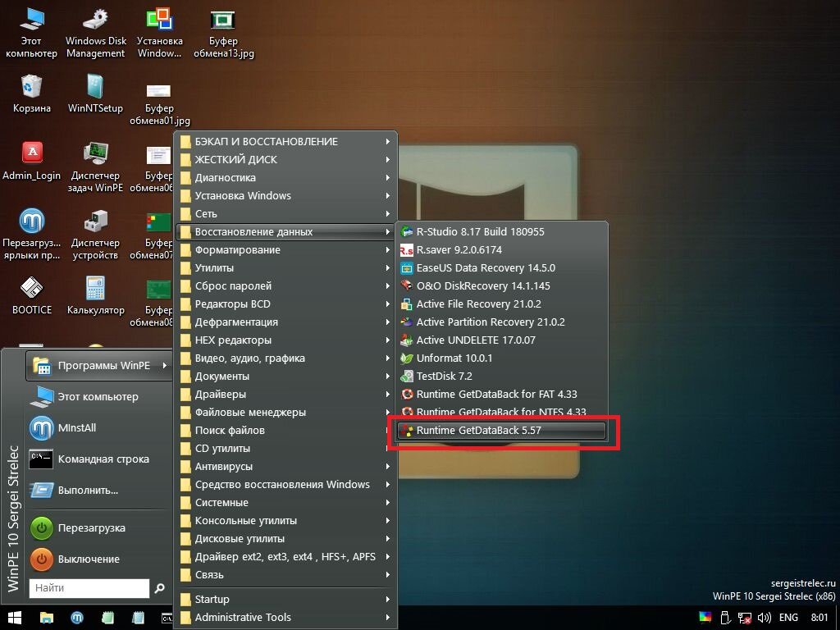Expand Форматирование submenu

pos(286,249)
